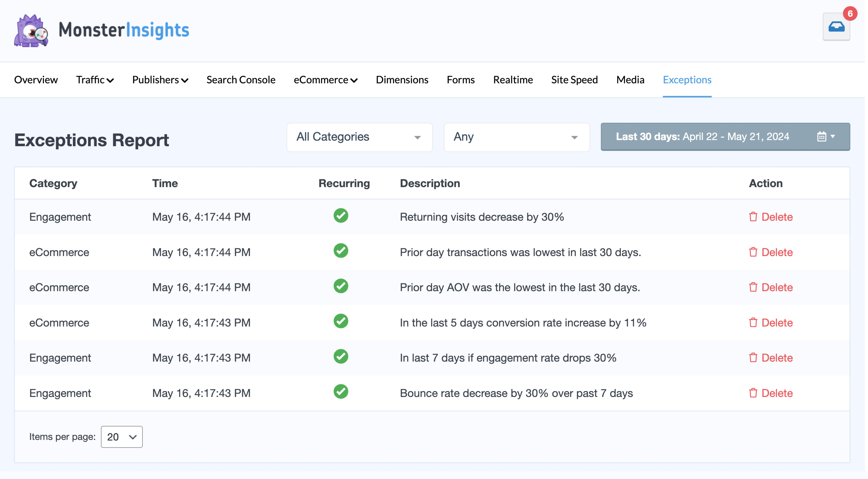
Task: Expand the Traffic menu
Action: [95, 80]
